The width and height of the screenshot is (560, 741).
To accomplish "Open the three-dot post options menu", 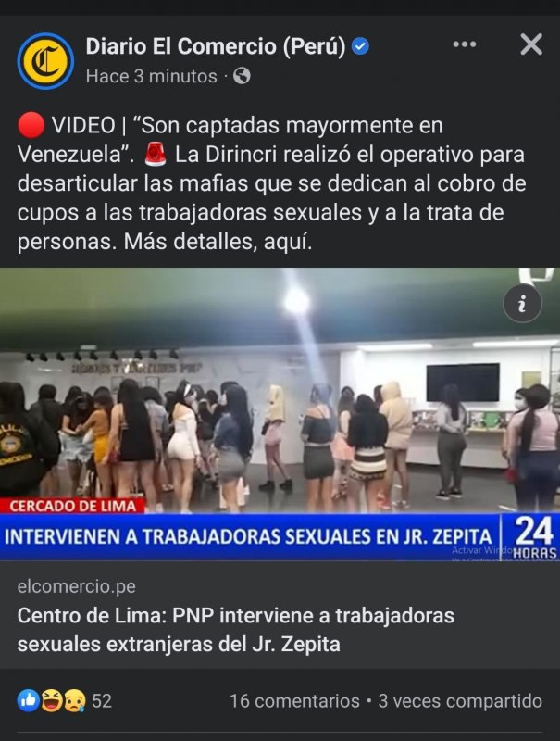I will tap(464, 44).
